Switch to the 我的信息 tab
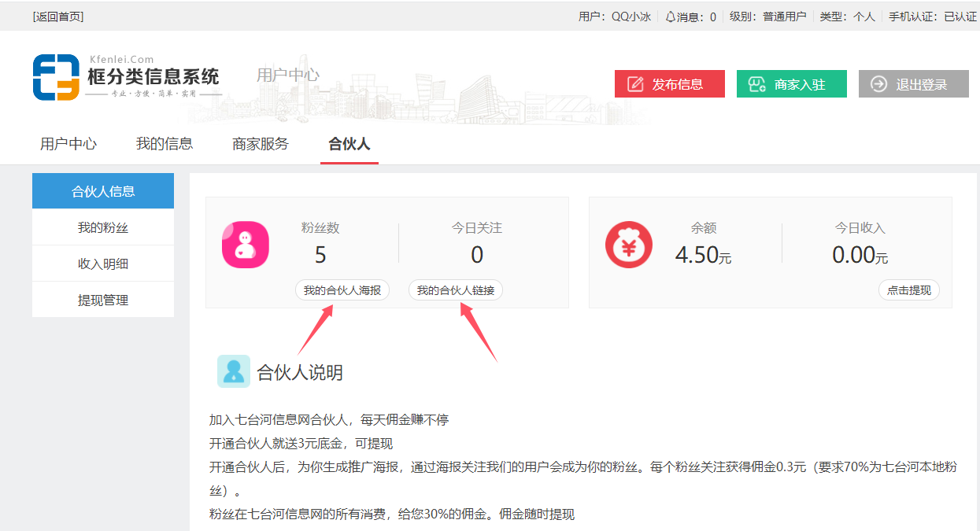 click(x=165, y=144)
